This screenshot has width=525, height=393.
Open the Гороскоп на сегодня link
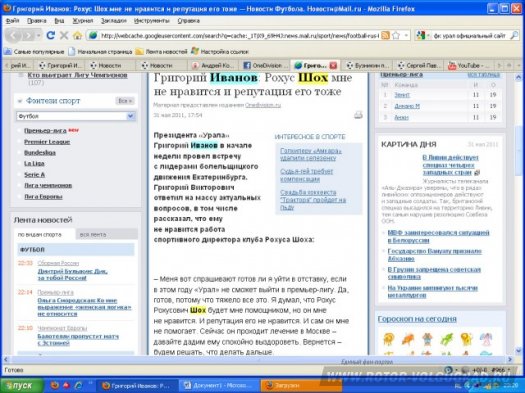coord(417,319)
